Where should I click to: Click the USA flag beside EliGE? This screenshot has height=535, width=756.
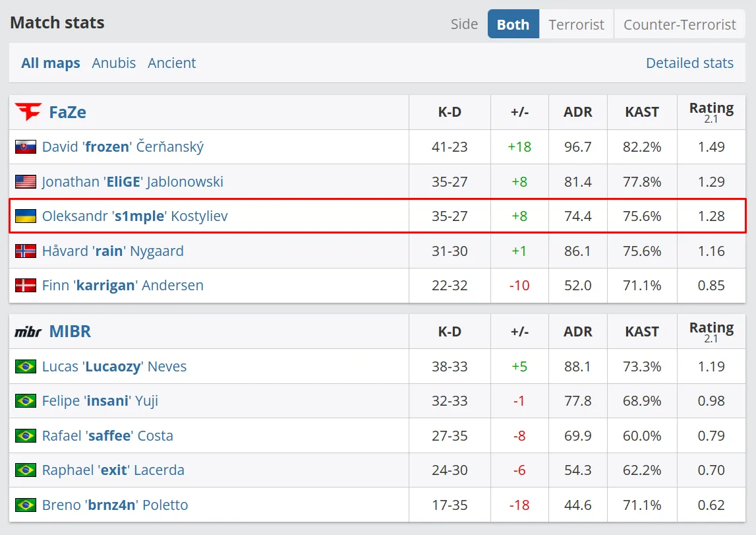[26, 181]
